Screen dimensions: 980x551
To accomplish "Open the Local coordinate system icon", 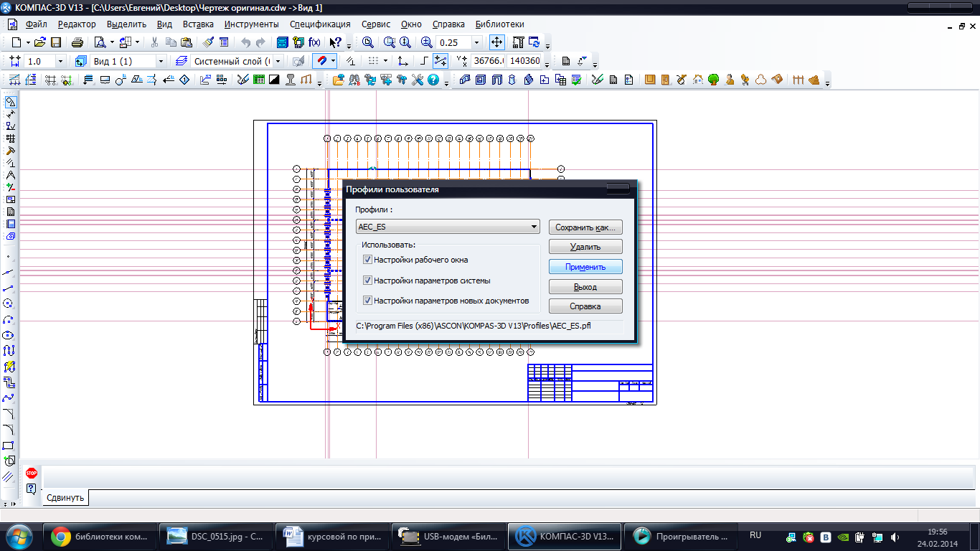I will (404, 61).
